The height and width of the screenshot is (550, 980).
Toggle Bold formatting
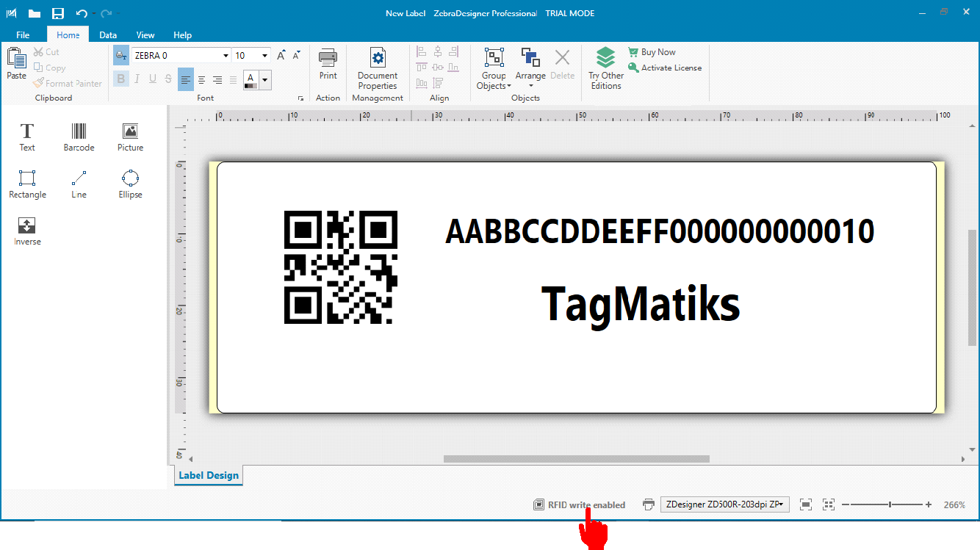121,79
